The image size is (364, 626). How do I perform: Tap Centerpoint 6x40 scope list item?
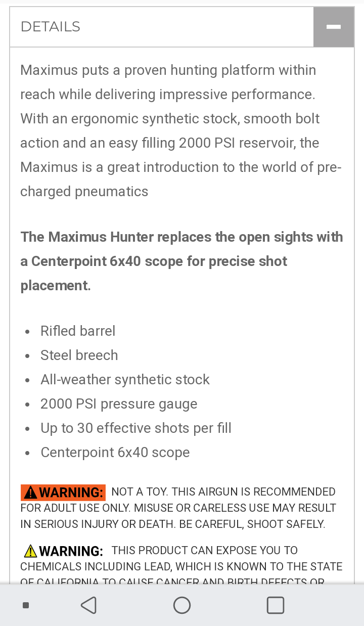click(115, 452)
